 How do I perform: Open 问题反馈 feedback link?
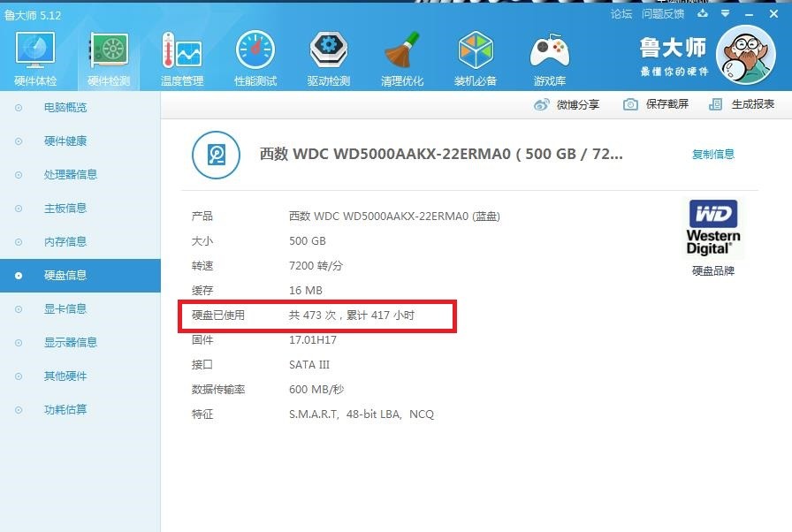click(663, 14)
